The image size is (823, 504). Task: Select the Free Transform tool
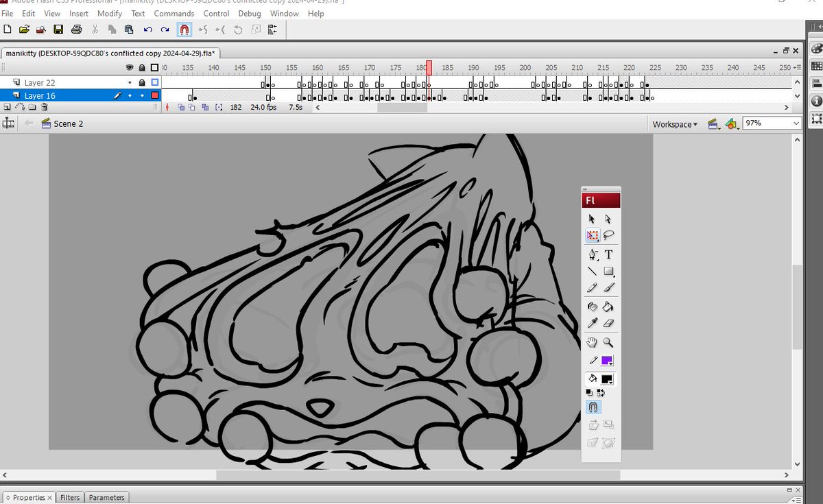point(592,236)
